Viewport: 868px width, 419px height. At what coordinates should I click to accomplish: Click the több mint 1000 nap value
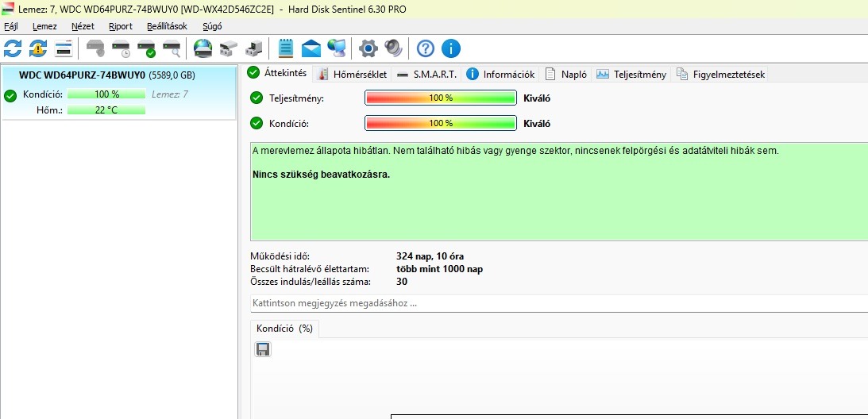tap(440, 269)
